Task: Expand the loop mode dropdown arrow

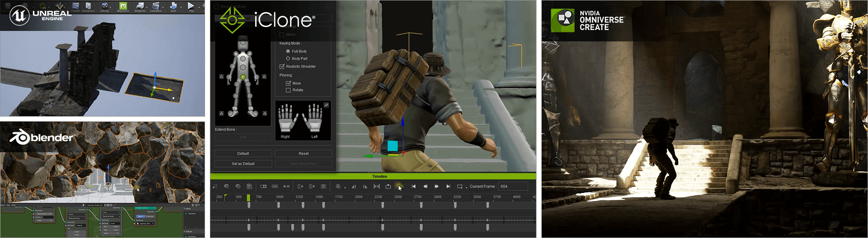Action: point(466,188)
